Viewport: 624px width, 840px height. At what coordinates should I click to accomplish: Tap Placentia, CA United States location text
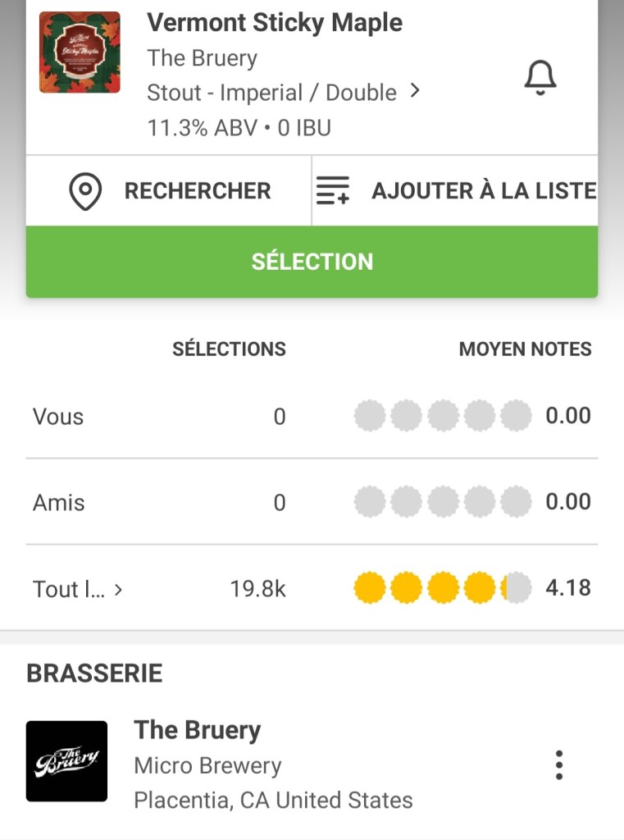pyautogui.click(x=273, y=800)
